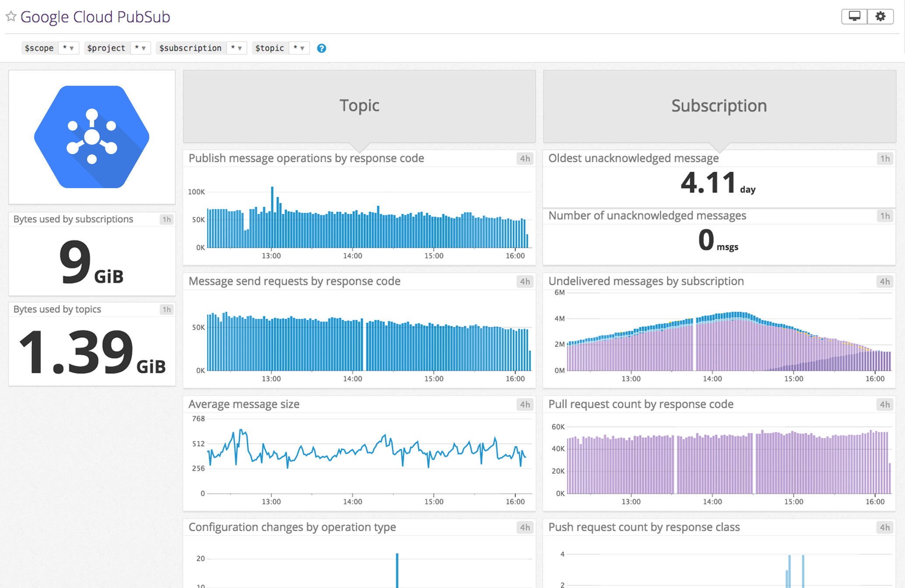Click the 4h badge on Pull request count
Viewport: 905px width, 588px height.
[885, 404]
